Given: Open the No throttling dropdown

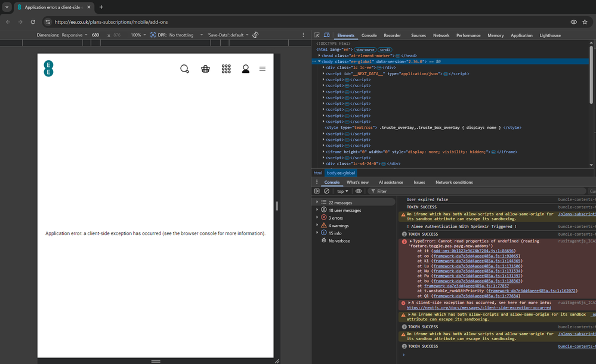Looking at the screenshot, I should [186, 35].
